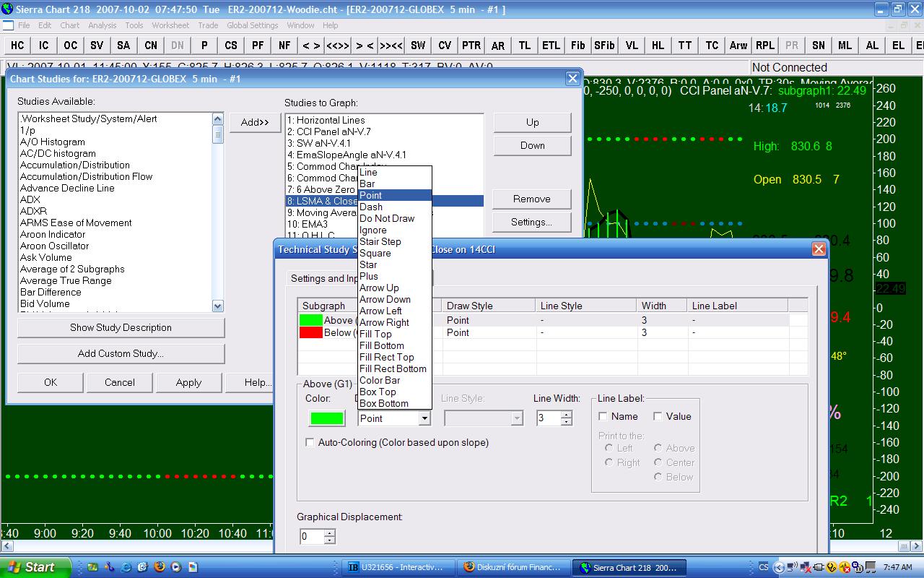Screen dimensions: 924x578
Task: Click the CS chart studies toolbar button
Action: 231,45
